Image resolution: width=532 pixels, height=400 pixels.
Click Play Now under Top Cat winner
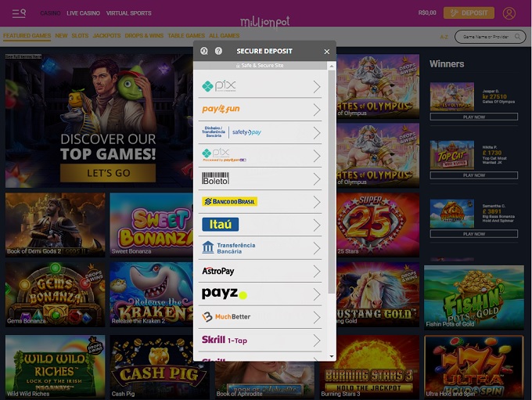pos(473,175)
